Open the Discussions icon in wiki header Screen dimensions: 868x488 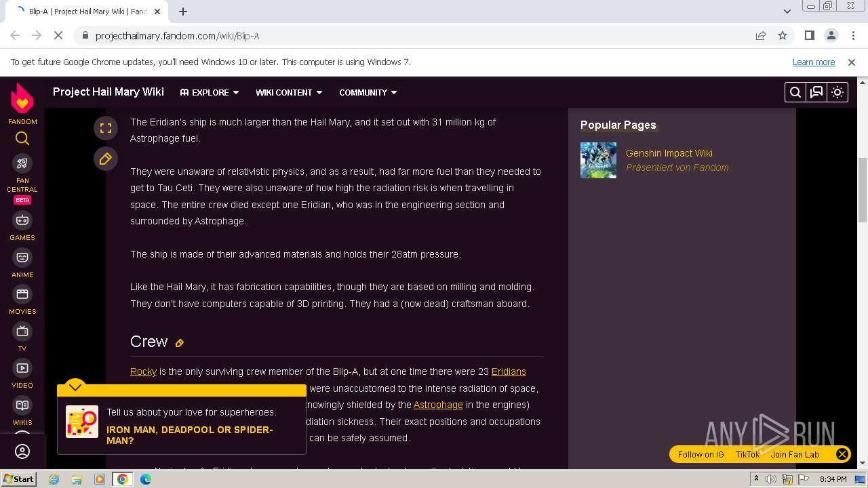(816, 92)
